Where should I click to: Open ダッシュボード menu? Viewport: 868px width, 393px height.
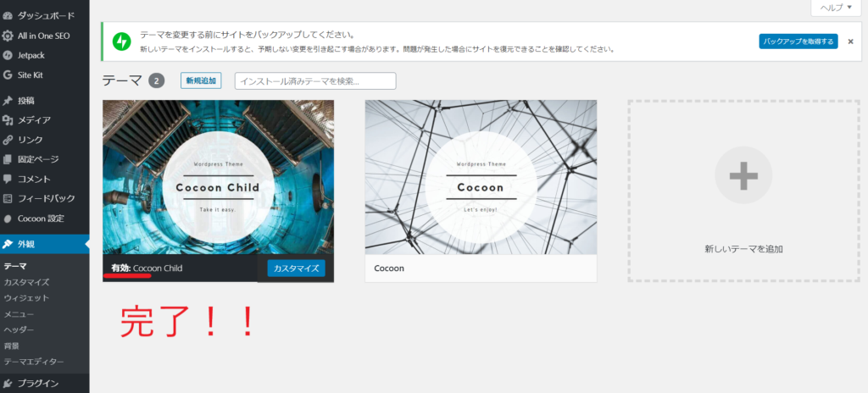point(45,15)
